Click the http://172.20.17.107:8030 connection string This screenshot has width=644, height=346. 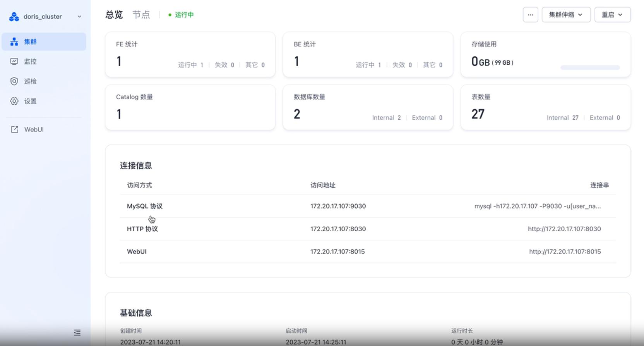(564, 229)
